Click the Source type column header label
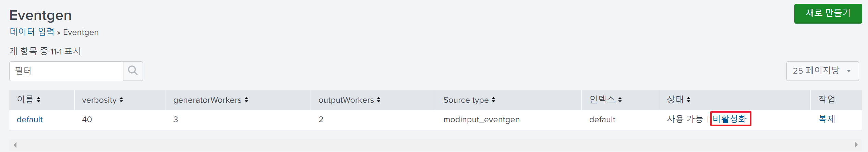Screen dimensions: 868x152 [466, 100]
